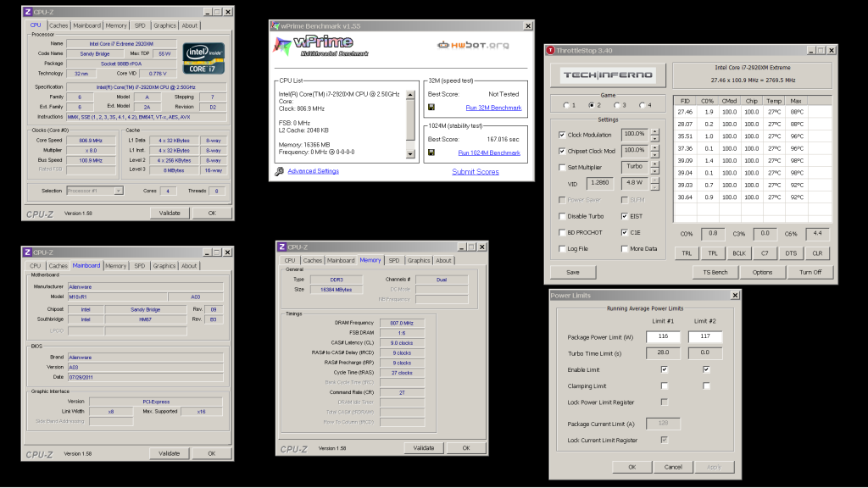
Task: Raise the Set Multiplier value using up arrow
Action: [x=655, y=164]
